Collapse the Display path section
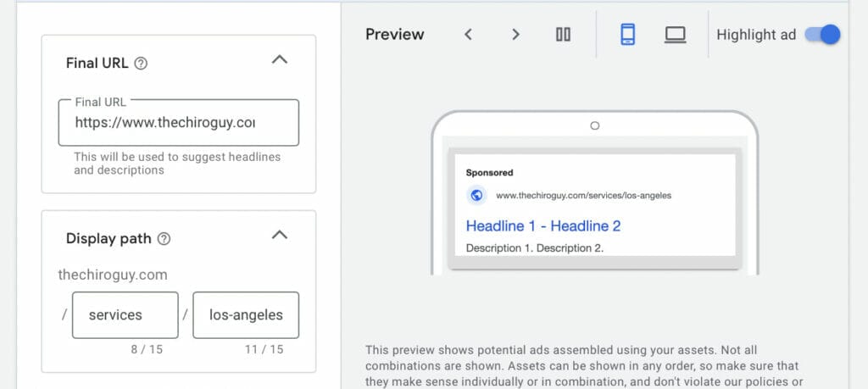The image size is (868, 389). 280,235
